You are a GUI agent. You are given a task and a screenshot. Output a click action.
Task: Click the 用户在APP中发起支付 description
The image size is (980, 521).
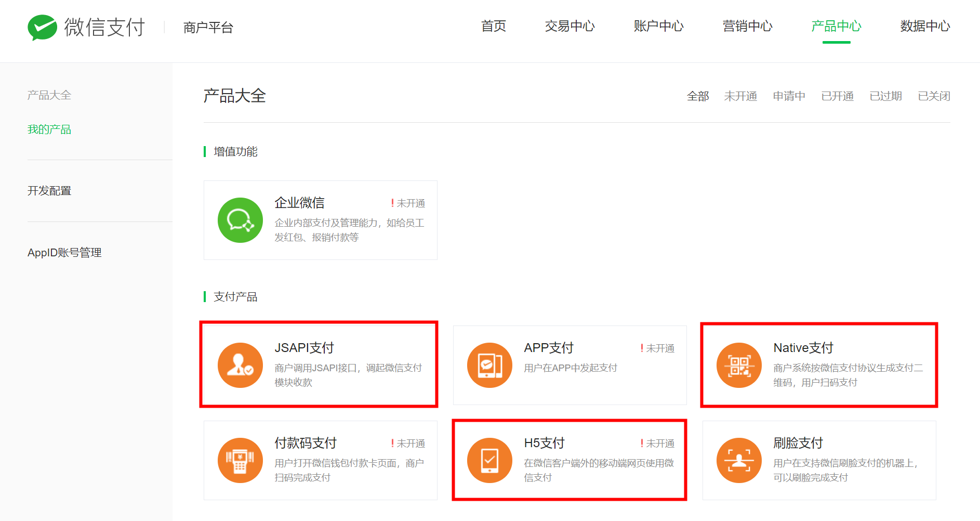coord(571,368)
